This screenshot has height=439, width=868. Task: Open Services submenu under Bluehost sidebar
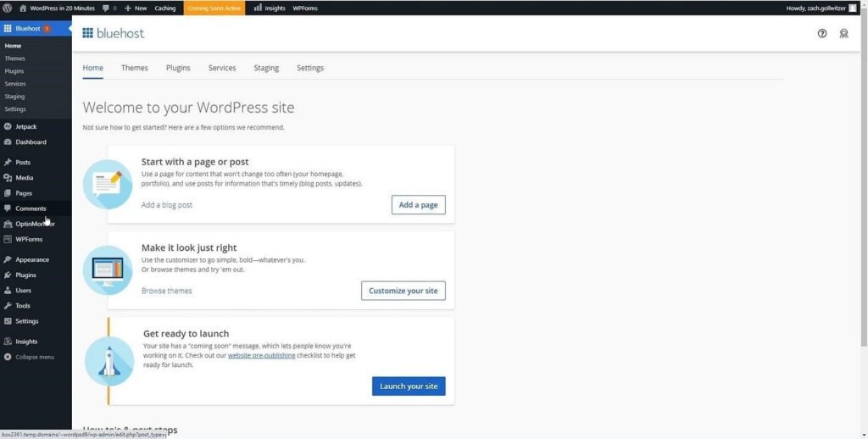tap(15, 84)
